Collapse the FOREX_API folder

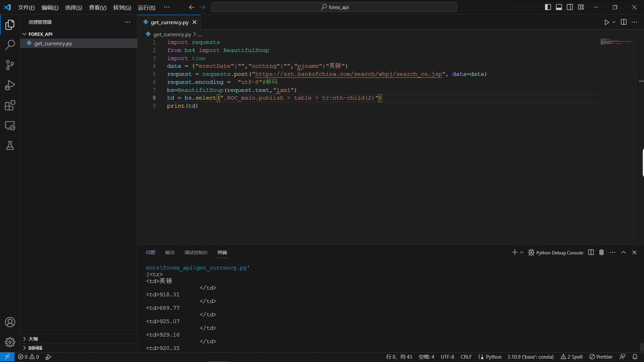[24, 34]
